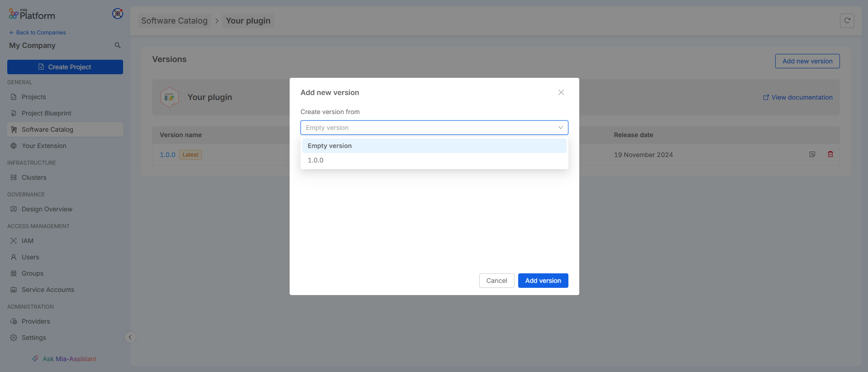Click 19 November 2024 release date
The width and height of the screenshot is (868, 372).
tap(643, 155)
